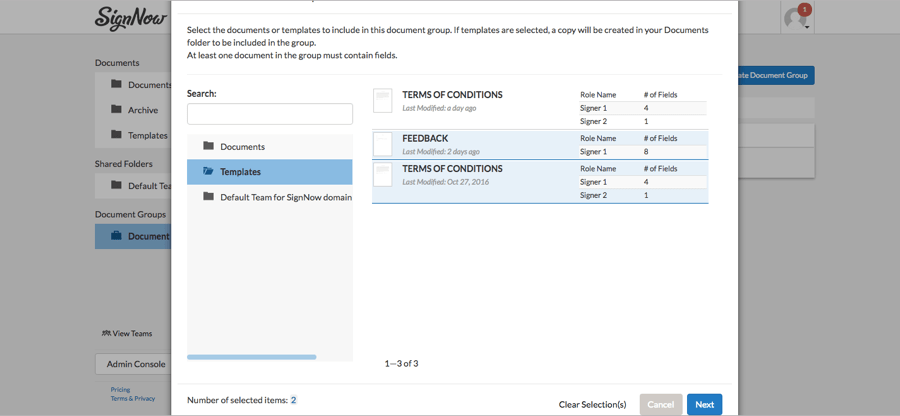This screenshot has width=900, height=416.
Task: Click Clear Selection(s)
Action: pyautogui.click(x=592, y=404)
